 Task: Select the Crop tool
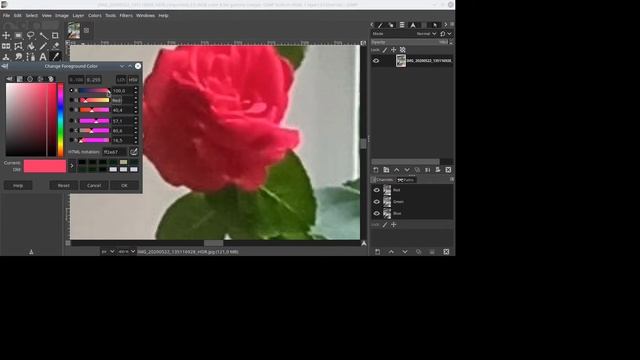pos(55,36)
